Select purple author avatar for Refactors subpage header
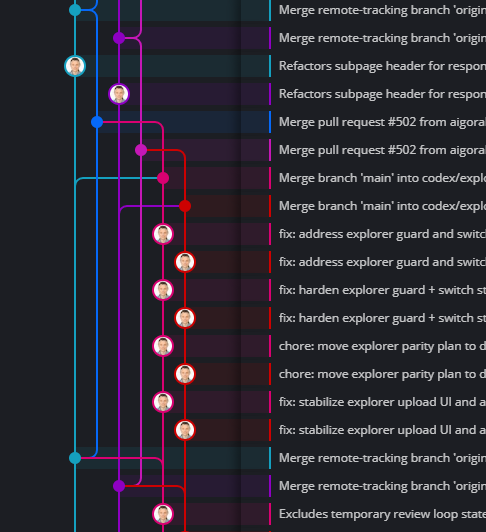 coord(119,94)
